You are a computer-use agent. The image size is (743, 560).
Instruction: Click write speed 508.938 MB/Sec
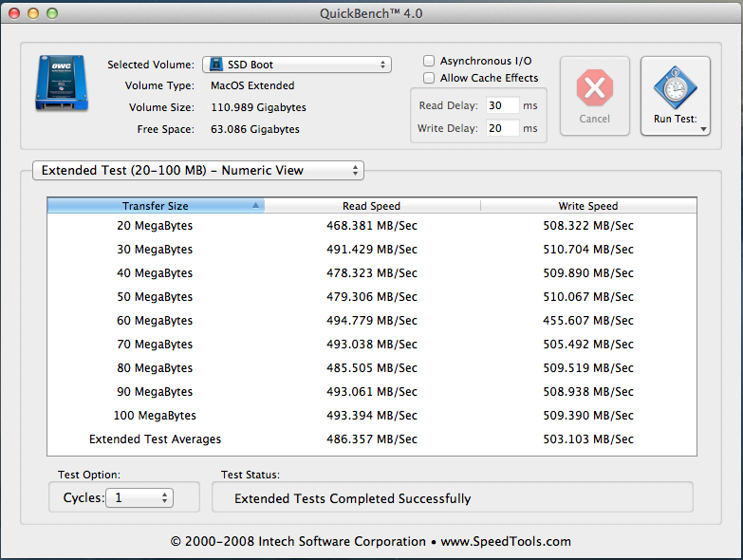[x=588, y=391]
